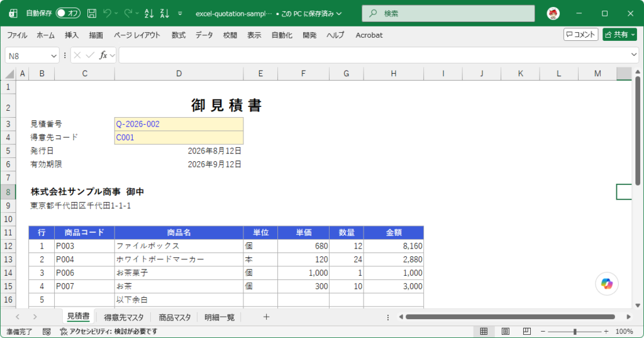Click the 共有 share button
The image size is (644, 338).
coord(619,35)
